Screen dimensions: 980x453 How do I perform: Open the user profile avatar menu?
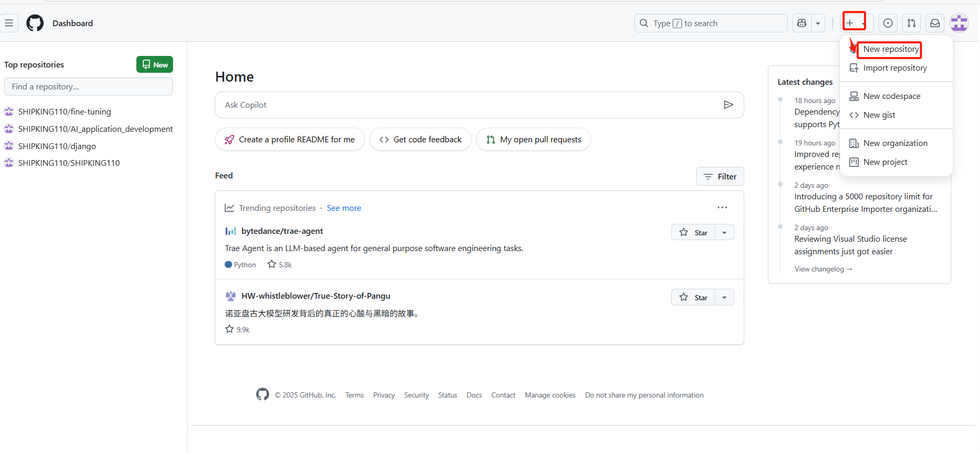click(959, 23)
